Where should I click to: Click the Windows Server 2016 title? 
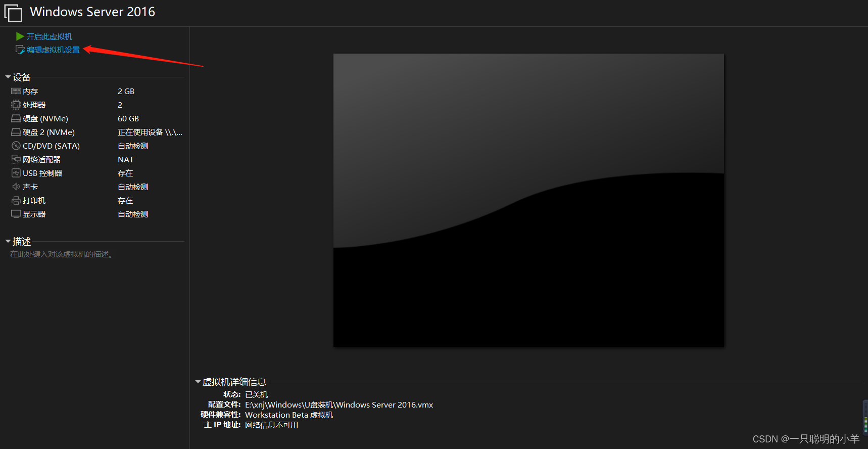click(x=92, y=12)
